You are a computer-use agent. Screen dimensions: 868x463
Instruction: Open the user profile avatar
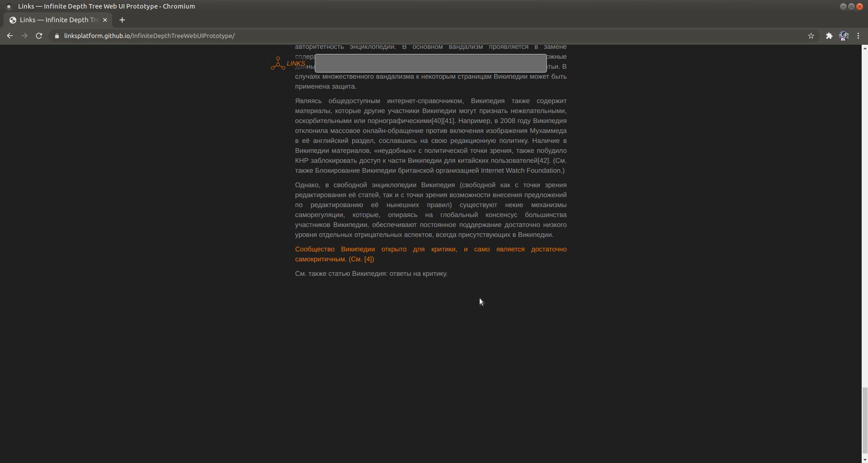click(844, 36)
